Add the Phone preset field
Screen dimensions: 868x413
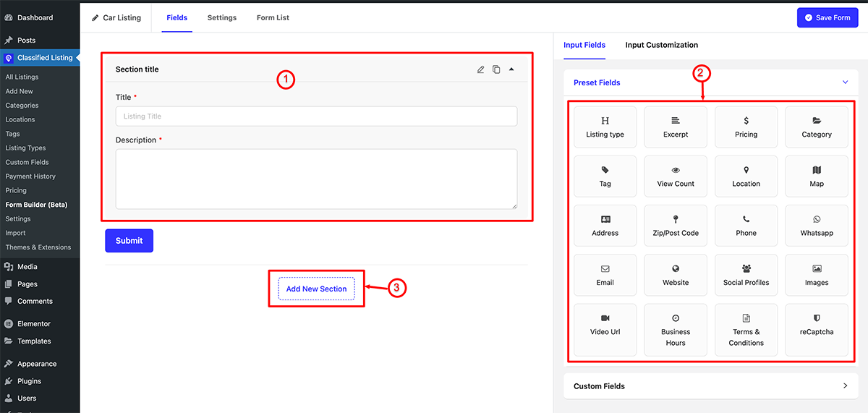746,226
